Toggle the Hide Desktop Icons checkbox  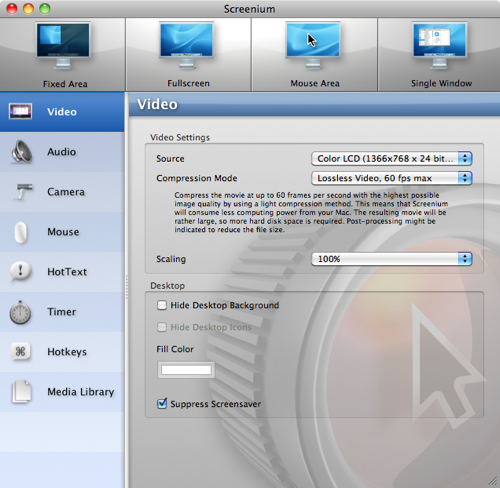tap(162, 327)
